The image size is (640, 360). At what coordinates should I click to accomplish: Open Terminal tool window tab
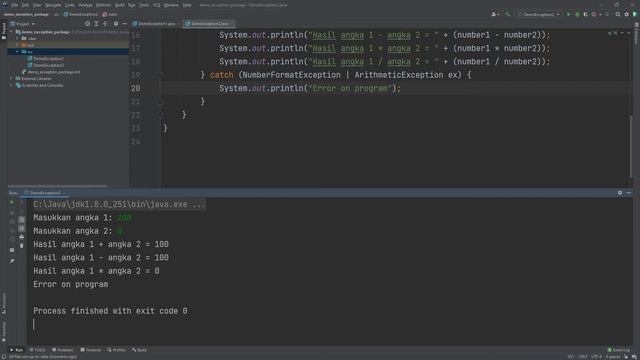(x=91, y=350)
